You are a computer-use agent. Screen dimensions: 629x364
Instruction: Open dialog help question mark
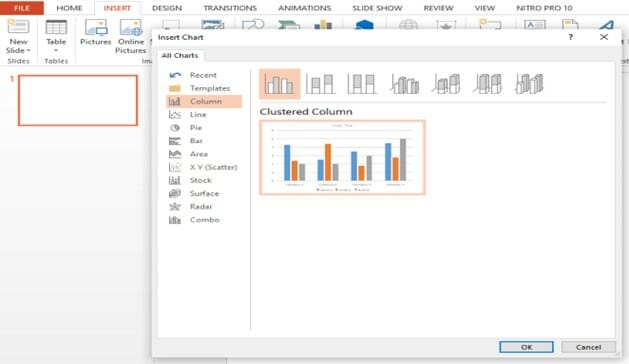tap(570, 37)
